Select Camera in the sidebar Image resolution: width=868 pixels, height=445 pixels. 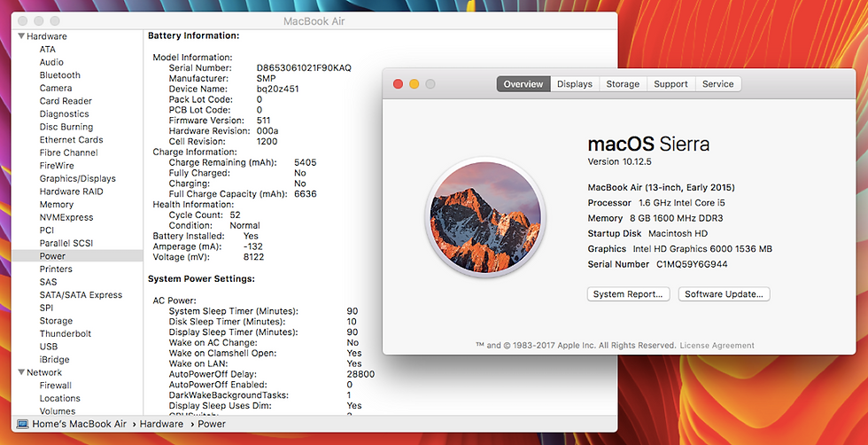click(56, 88)
